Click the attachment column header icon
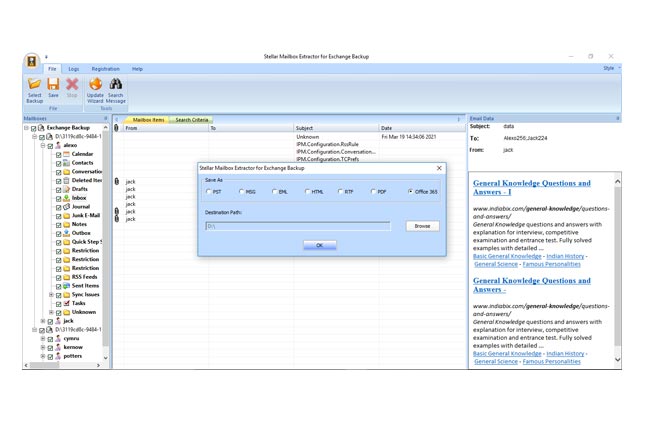Image resolution: width=645 pixels, height=421 pixels. (x=116, y=128)
